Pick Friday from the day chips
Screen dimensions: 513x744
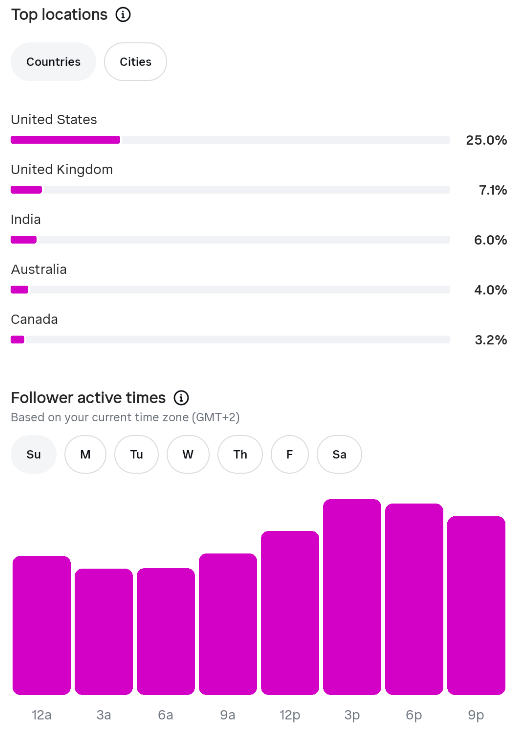pyautogui.click(x=289, y=455)
